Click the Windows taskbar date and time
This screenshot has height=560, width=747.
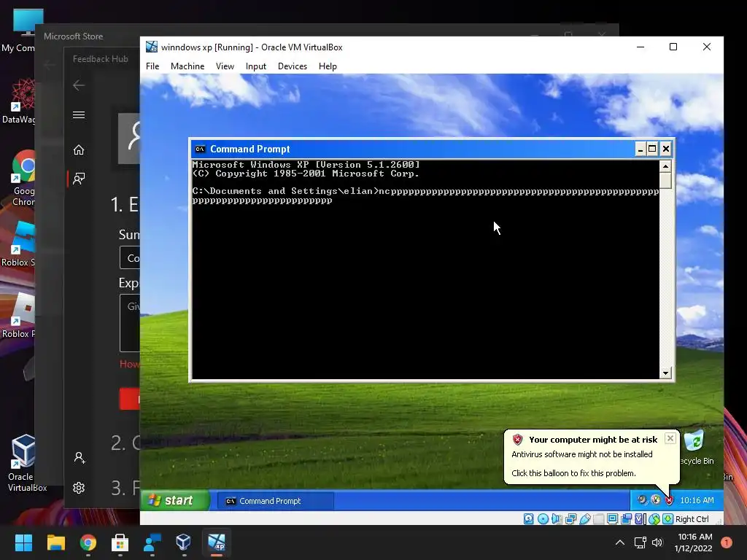(694, 542)
